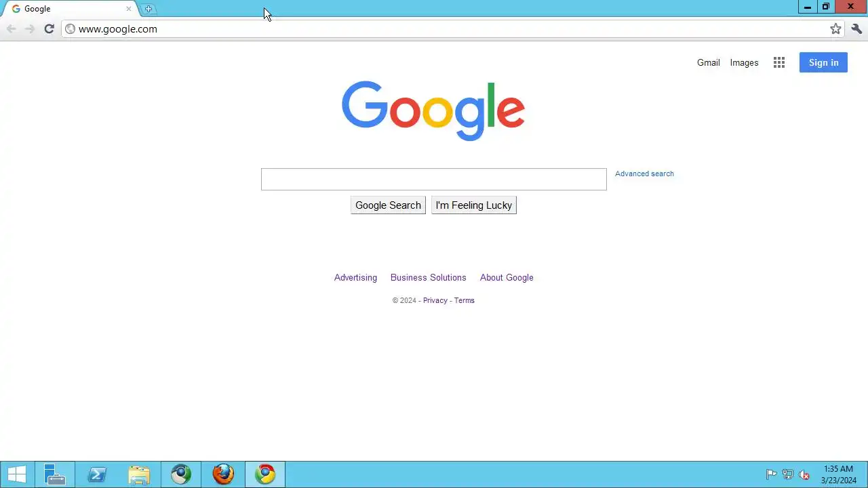Open the About Google link
The height and width of the screenshot is (488, 868).
(x=507, y=277)
